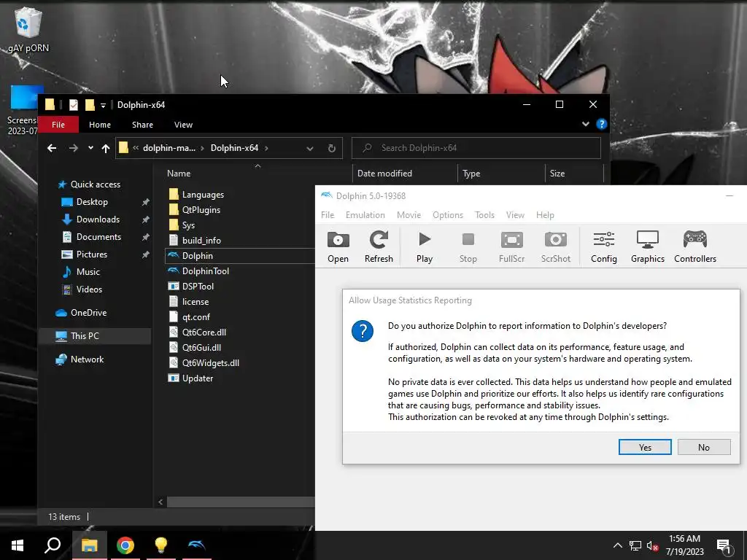Viewport: 747px width, 560px height.
Task: Select the DSPTool file
Action: pos(191,286)
